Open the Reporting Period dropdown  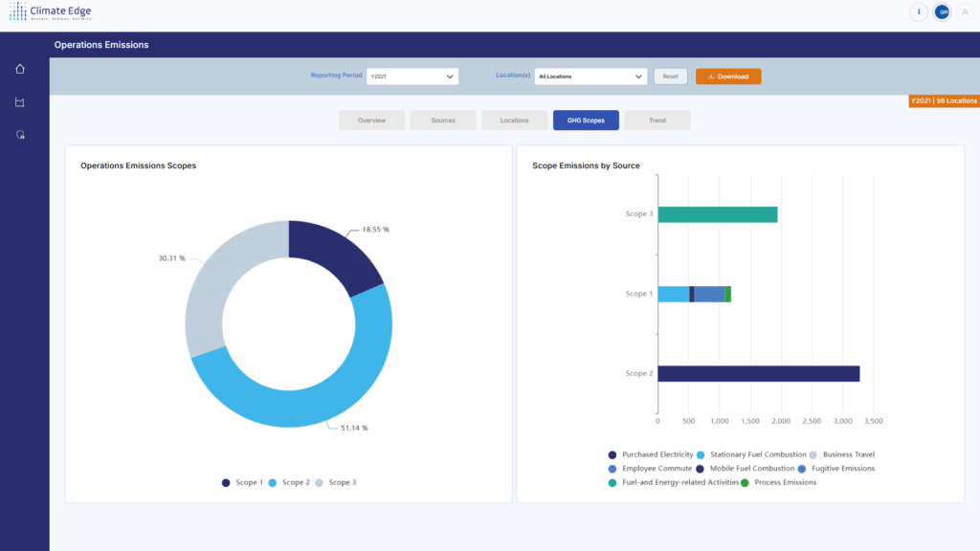tap(412, 77)
